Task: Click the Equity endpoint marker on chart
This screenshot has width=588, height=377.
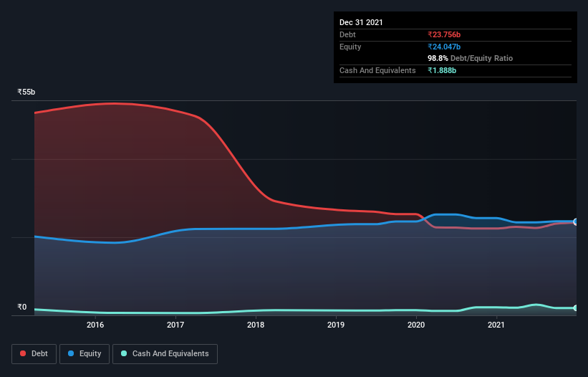Action: point(576,221)
